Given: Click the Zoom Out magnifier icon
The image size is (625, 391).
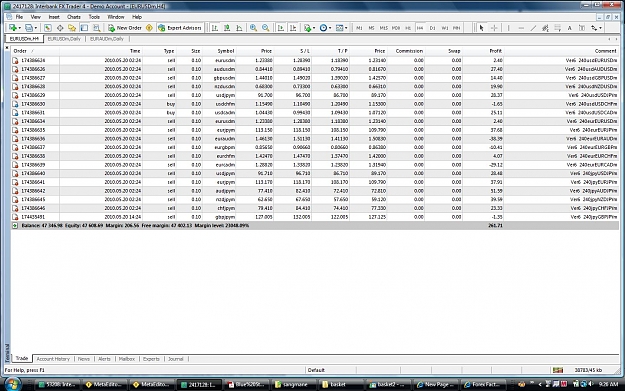Looking at the screenshot, I should tap(265, 28).
